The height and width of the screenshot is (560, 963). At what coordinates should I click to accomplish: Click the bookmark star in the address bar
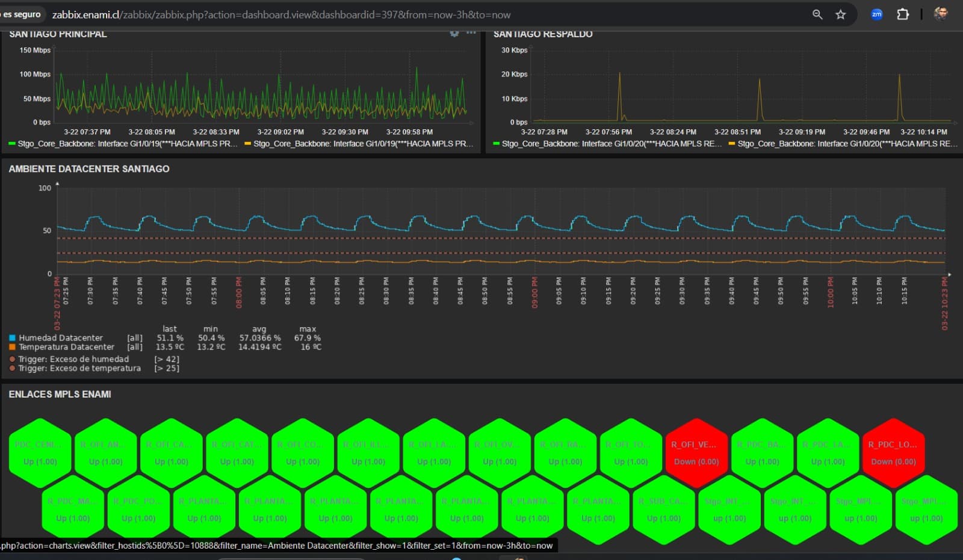pos(840,14)
